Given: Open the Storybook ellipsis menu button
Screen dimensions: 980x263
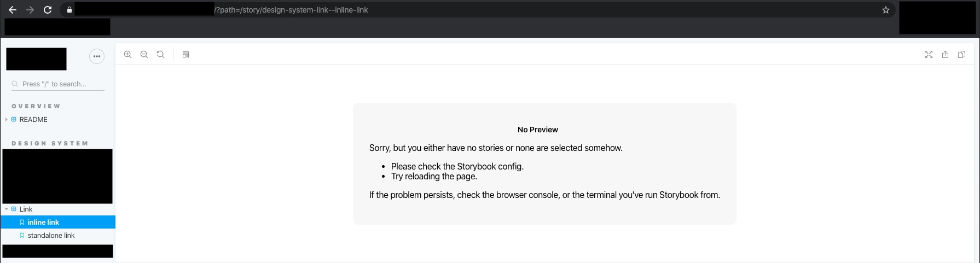Looking at the screenshot, I should [x=97, y=56].
